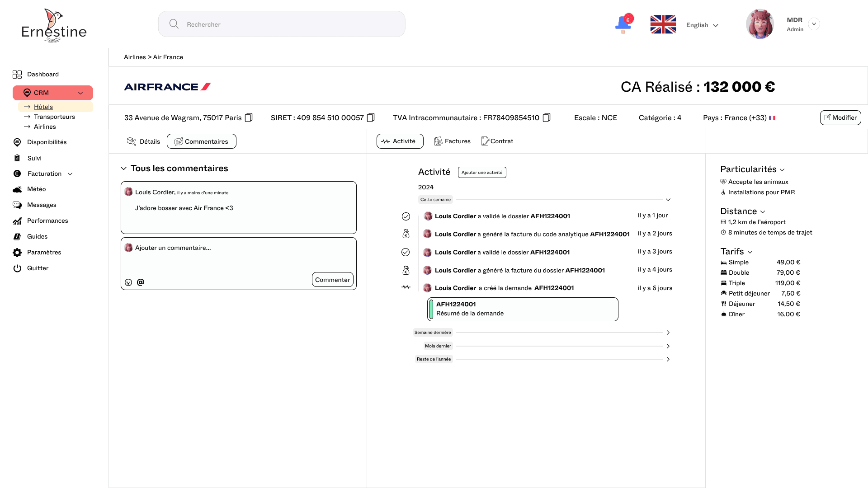Viewport: 868px width, 488px height.
Task: Click the Rechercher search field
Action: coord(281,24)
